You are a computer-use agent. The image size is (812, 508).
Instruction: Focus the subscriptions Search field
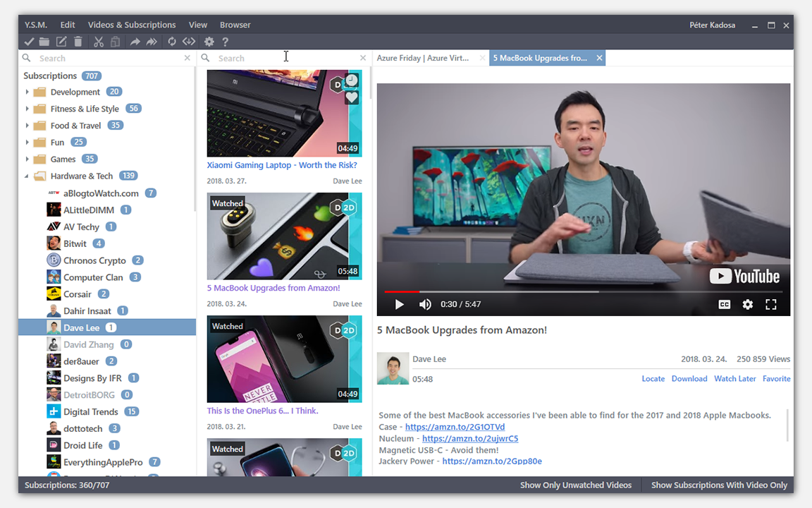(x=109, y=58)
